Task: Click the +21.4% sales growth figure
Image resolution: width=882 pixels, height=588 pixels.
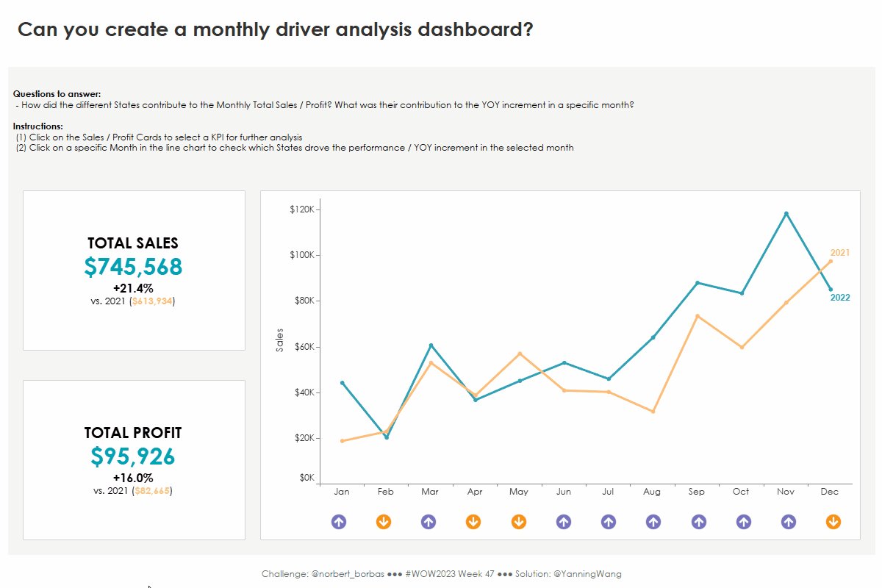Action: click(x=133, y=288)
